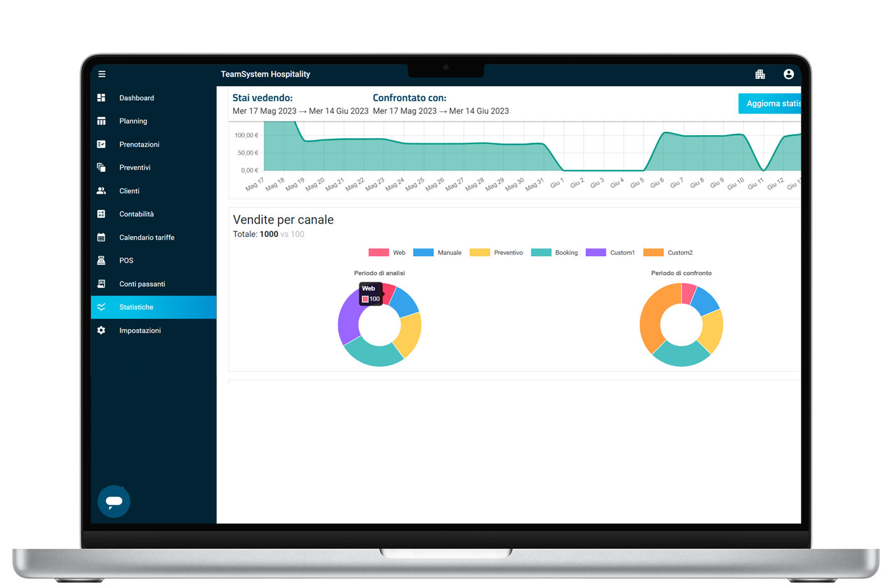This screenshot has height=588, width=892.
Task: Open Clienti using the people icon
Action: [101, 190]
